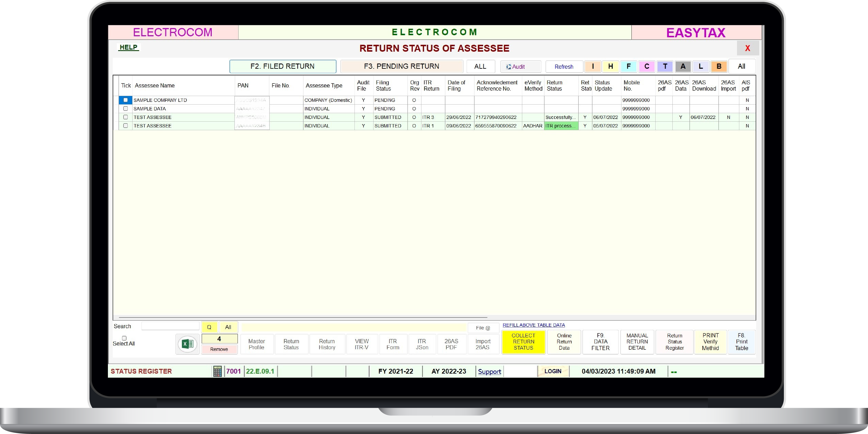Filter by the L category button
Image resolution: width=868 pixels, height=434 pixels.
[x=701, y=66]
